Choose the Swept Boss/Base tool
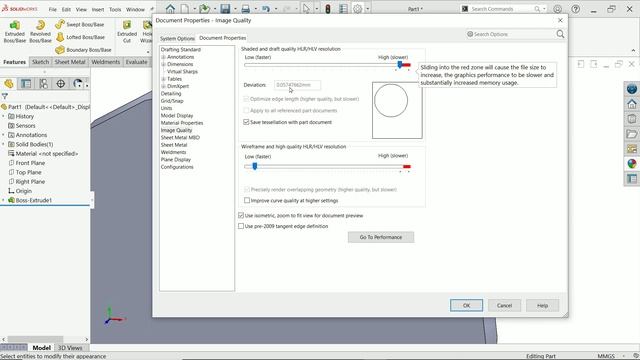The width and height of the screenshot is (640, 360). (80, 24)
